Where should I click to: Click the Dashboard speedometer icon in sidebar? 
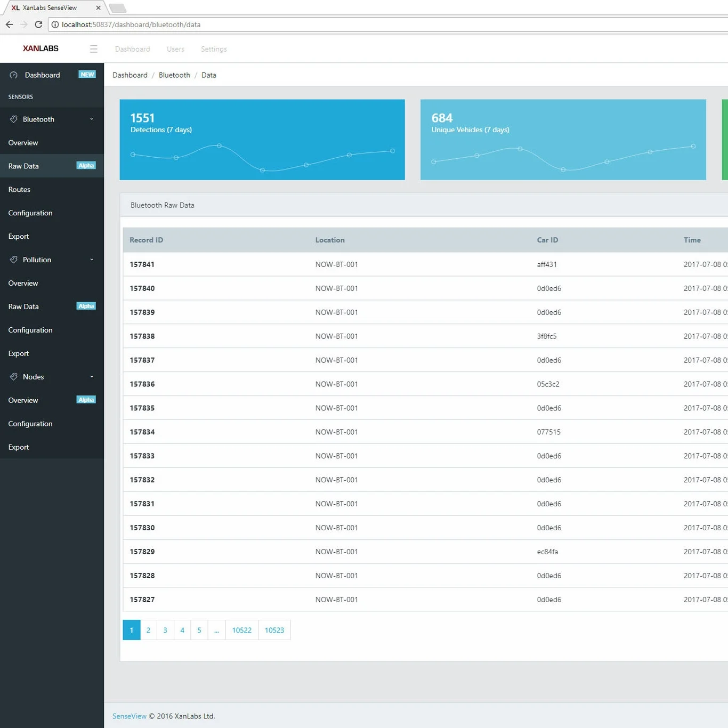coord(14,75)
